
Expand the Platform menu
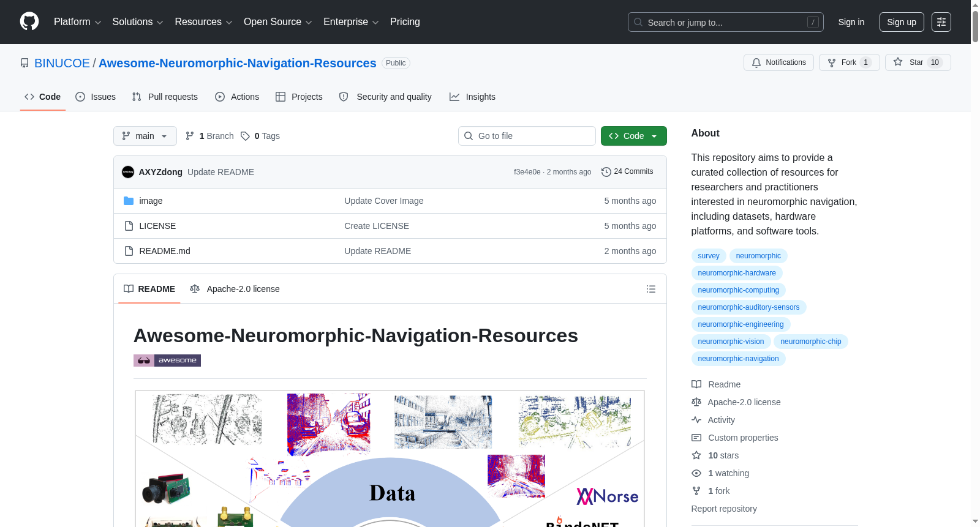78,22
